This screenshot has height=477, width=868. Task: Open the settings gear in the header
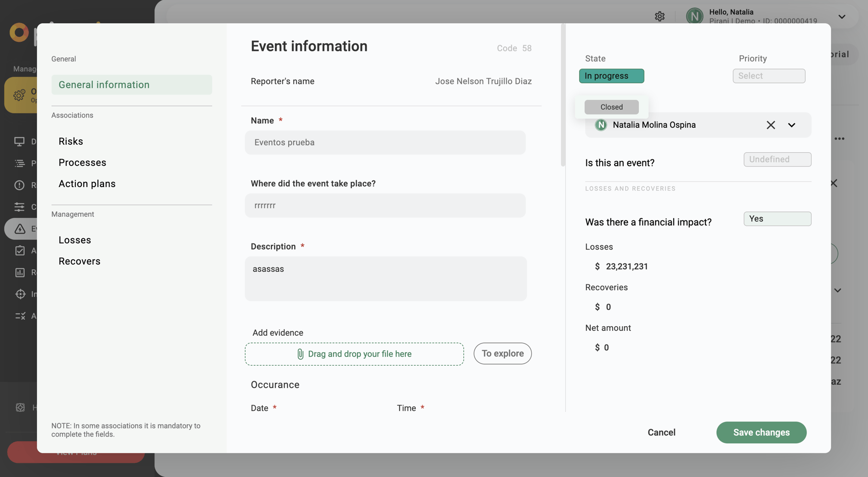660,16
